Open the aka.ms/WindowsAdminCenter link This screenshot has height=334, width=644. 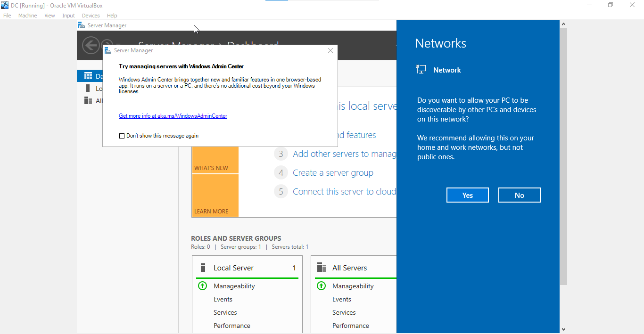[x=173, y=116]
